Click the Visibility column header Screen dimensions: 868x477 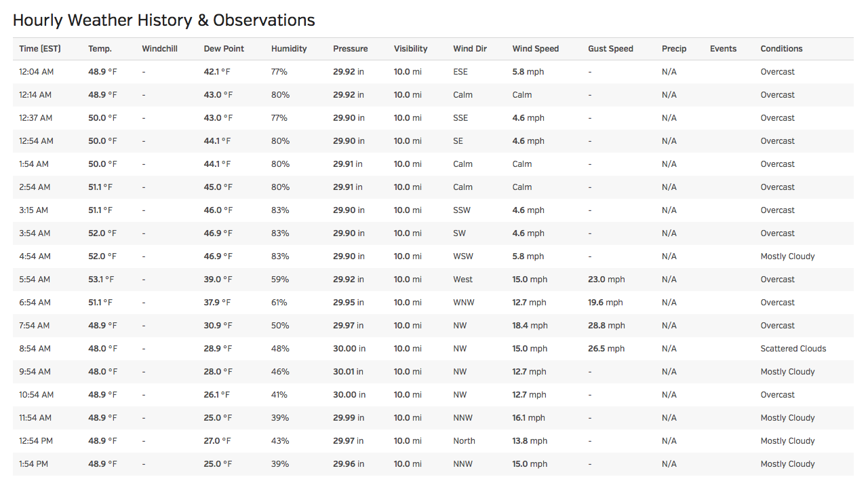[411, 49]
